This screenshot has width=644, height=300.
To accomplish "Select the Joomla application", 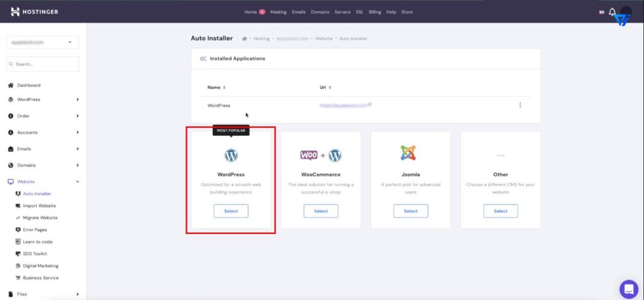I will click(411, 211).
